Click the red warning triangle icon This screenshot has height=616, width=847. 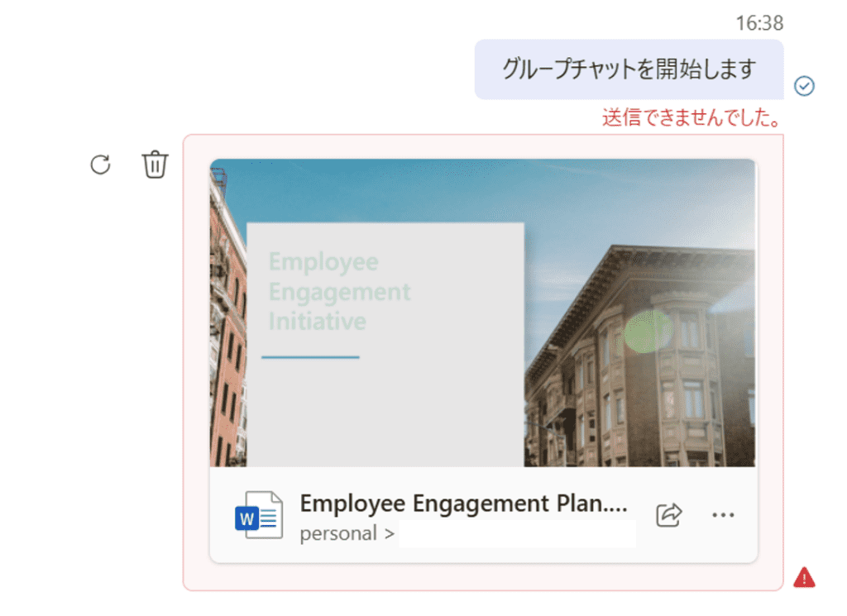(803, 577)
